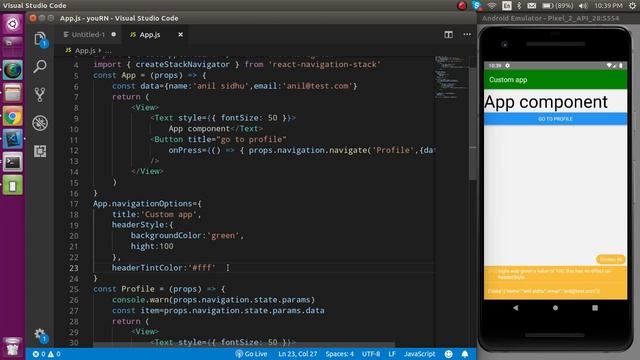Start Go Live server
Viewport: 640px width, 360px height.
pyautogui.click(x=251, y=354)
